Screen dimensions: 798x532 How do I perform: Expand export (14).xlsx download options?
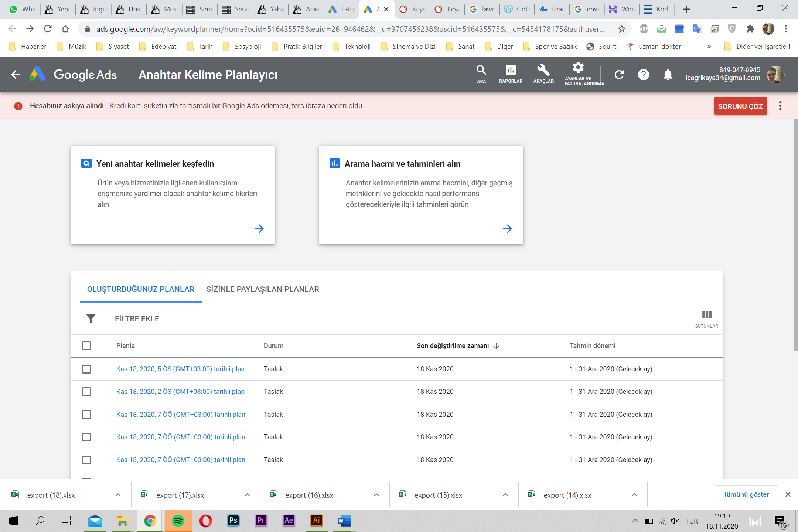[x=634, y=495]
